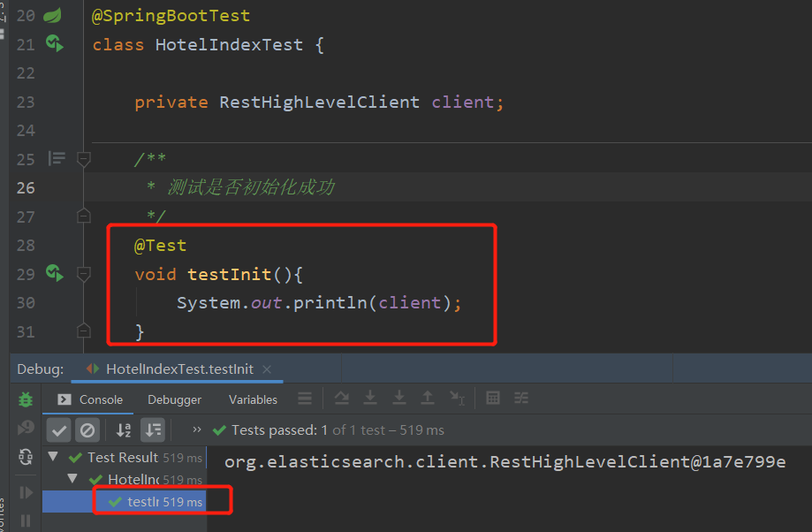Click the testInit method name
Viewport: 812px width, 532px height.
pyautogui.click(x=229, y=274)
